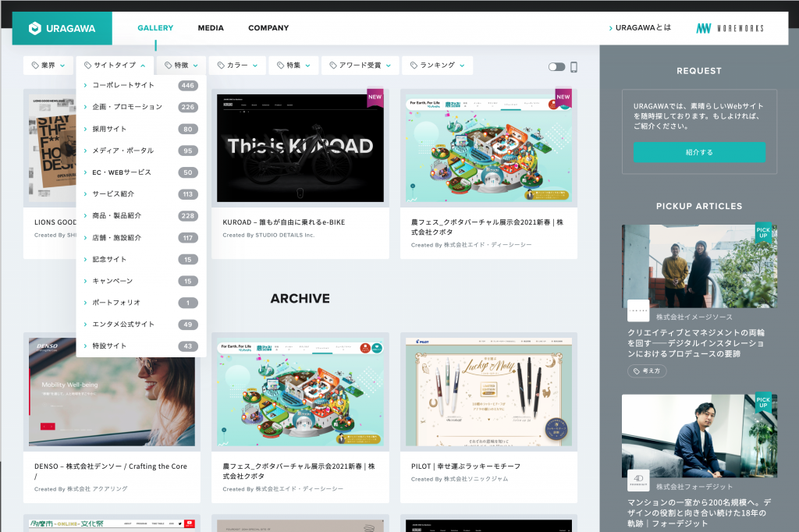This screenshot has width=799, height=532.
Task: Click the イメージソース company logo badge
Action: [x=638, y=310]
